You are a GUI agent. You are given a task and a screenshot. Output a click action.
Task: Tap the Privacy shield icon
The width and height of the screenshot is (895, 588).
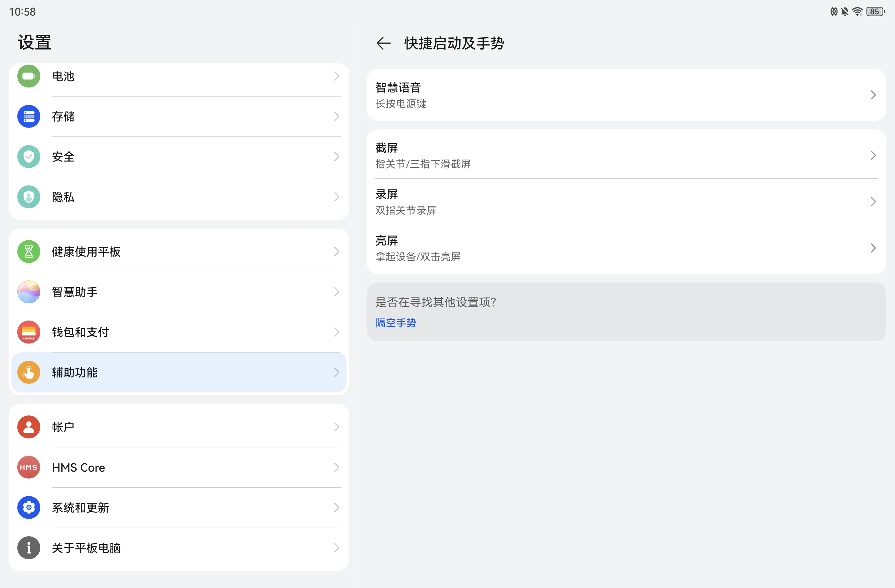pyautogui.click(x=28, y=197)
